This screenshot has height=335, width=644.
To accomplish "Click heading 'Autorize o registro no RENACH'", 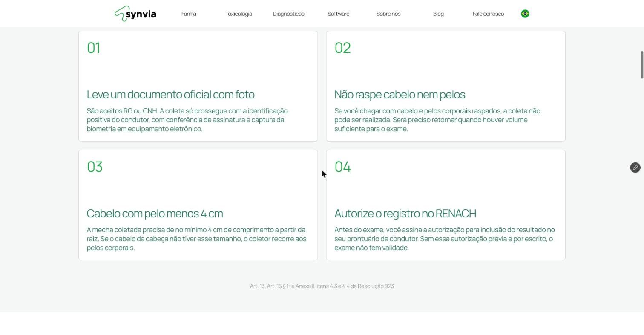I will pos(405,213).
